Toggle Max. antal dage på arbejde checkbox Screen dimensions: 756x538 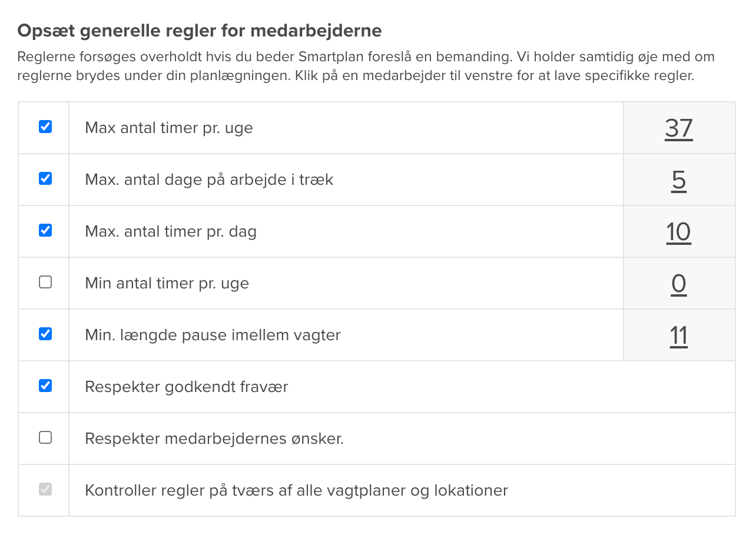point(45,178)
